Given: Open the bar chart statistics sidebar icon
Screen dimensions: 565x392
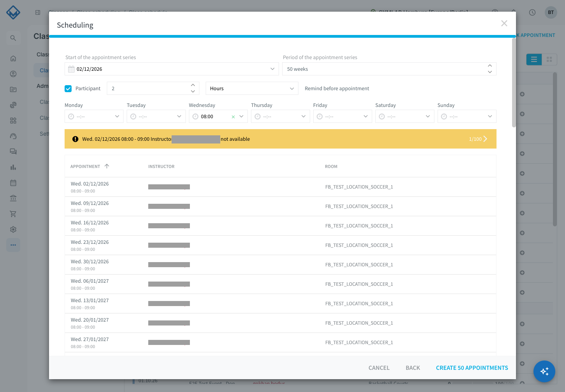Looking at the screenshot, I should tap(13, 167).
